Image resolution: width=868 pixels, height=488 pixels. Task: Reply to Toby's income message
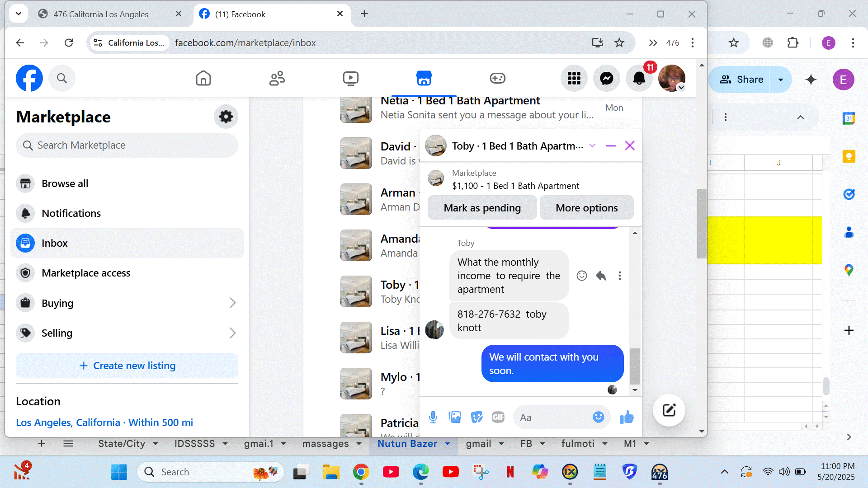pos(600,276)
